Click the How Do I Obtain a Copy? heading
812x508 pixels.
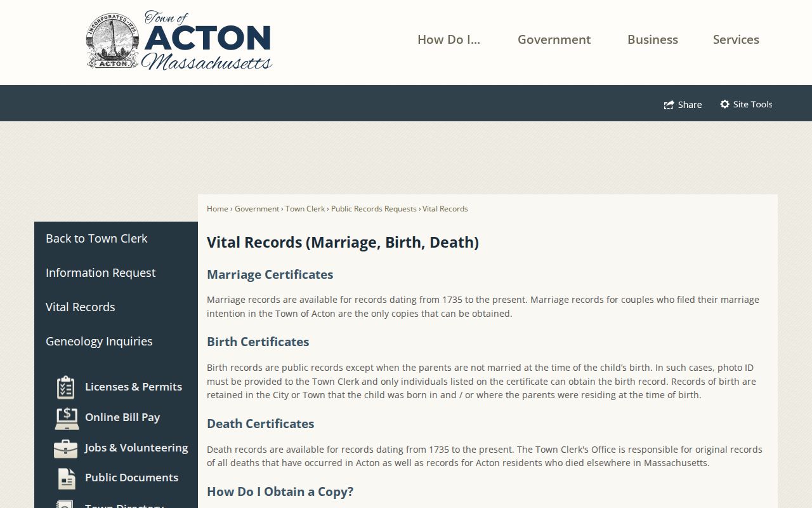[280, 491]
